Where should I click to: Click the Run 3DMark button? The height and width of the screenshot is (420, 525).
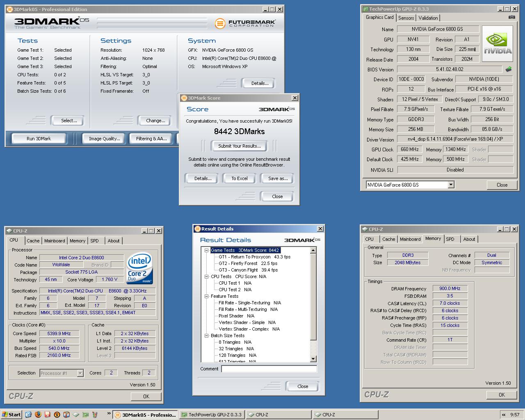(x=39, y=139)
